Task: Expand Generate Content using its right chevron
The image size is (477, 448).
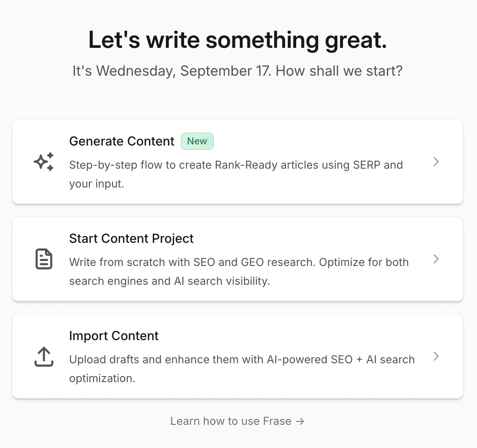Action: 436,162
